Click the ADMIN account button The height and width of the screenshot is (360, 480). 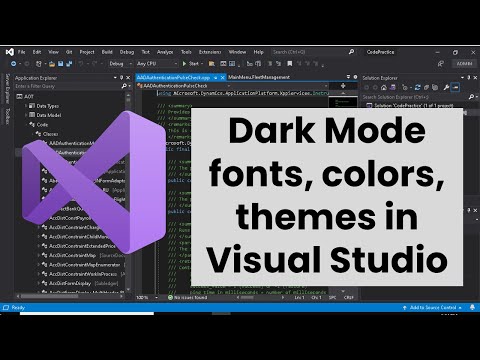click(x=464, y=64)
